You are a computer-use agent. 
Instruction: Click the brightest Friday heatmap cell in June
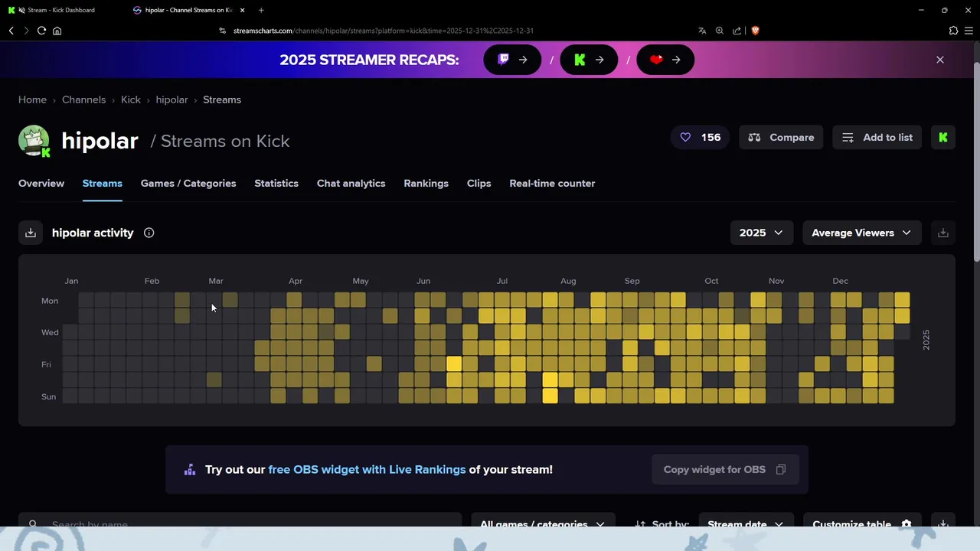(454, 364)
